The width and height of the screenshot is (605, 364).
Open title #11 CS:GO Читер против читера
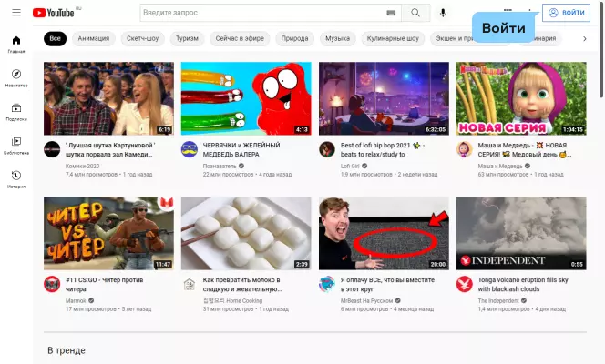(104, 285)
